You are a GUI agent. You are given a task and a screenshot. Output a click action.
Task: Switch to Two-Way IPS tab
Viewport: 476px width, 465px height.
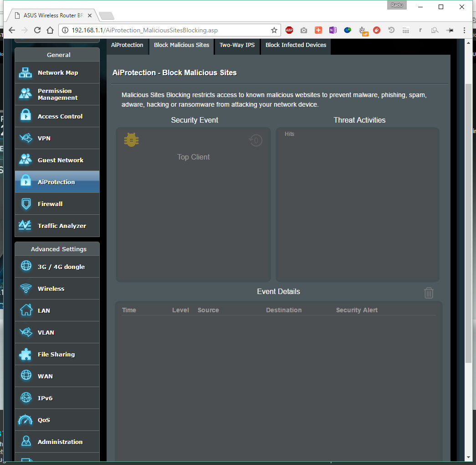coord(237,45)
